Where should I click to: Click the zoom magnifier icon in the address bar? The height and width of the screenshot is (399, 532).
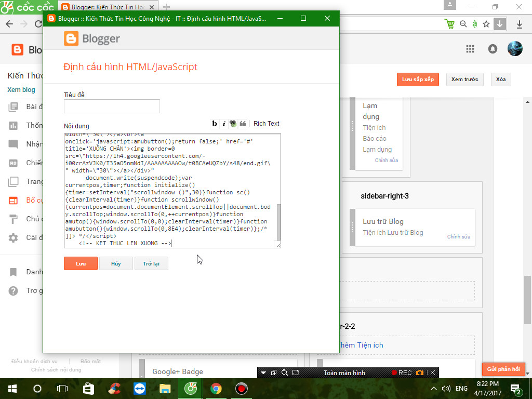click(463, 24)
